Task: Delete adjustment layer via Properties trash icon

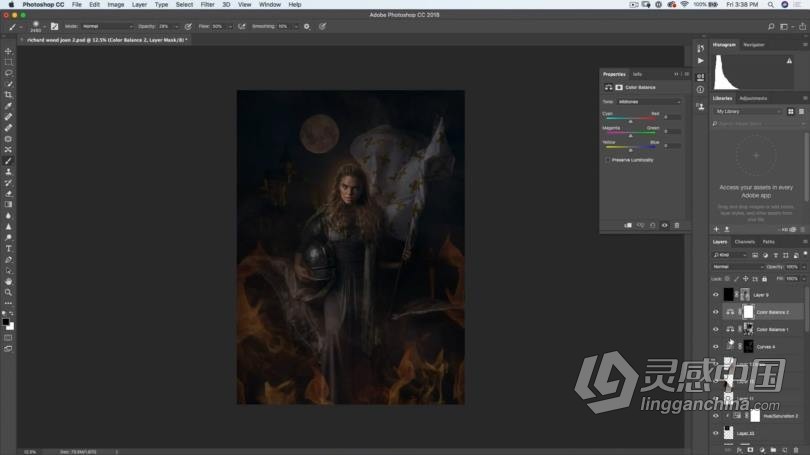Action: [x=677, y=225]
